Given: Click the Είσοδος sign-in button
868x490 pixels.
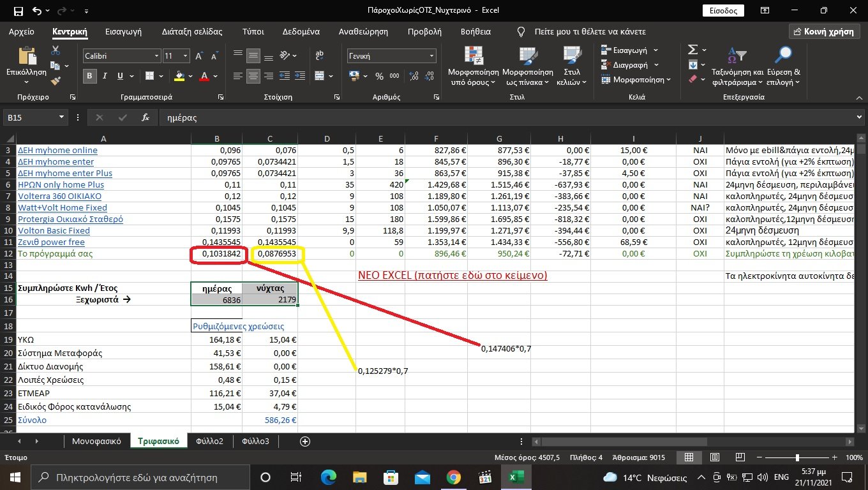Looking at the screenshot, I should [x=723, y=10].
